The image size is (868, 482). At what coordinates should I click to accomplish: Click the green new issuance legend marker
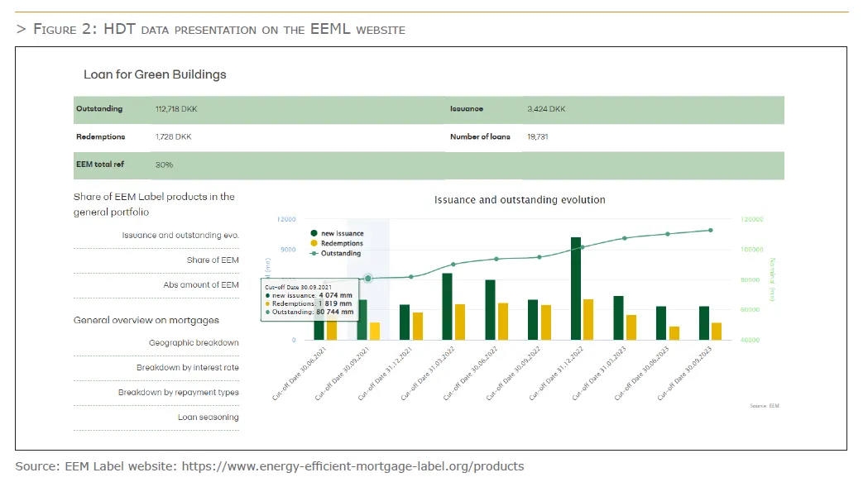(314, 234)
